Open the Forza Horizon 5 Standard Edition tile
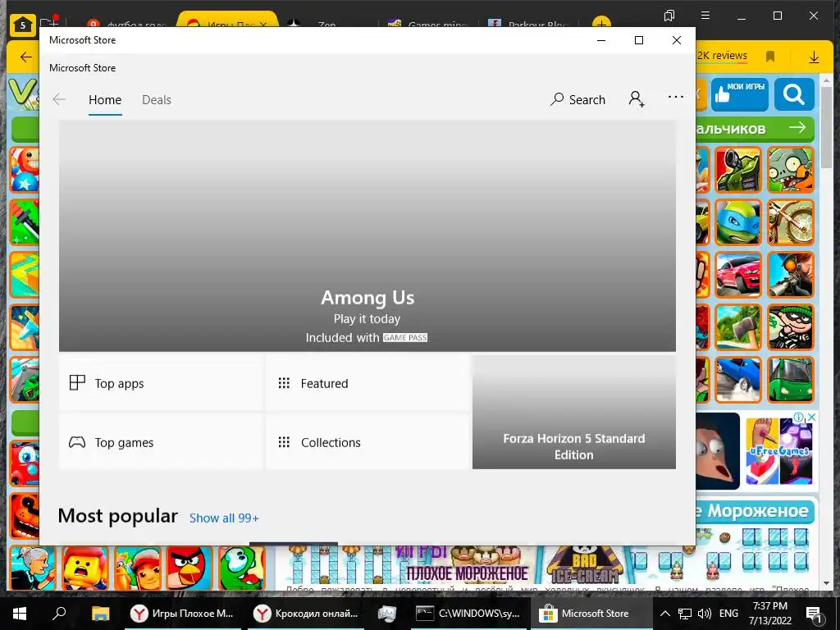 [573, 413]
